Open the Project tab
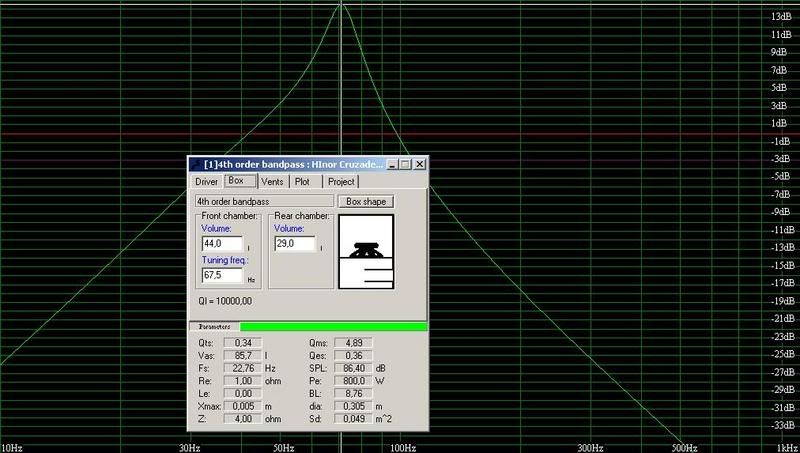800x453 pixels. pyautogui.click(x=341, y=182)
